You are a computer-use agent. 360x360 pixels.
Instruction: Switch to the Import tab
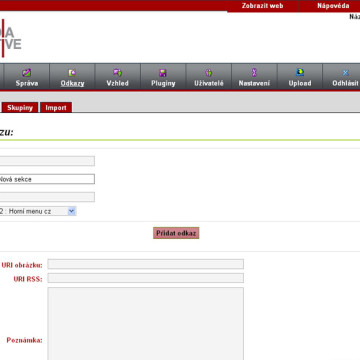(x=56, y=108)
